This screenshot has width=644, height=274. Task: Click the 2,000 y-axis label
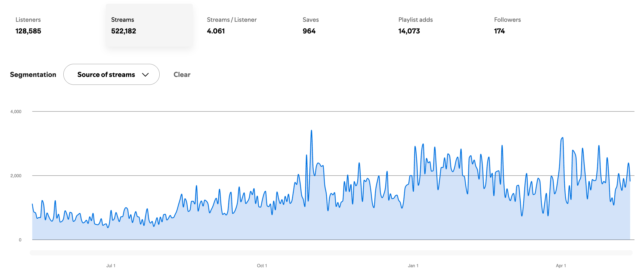click(x=16, y=176)
